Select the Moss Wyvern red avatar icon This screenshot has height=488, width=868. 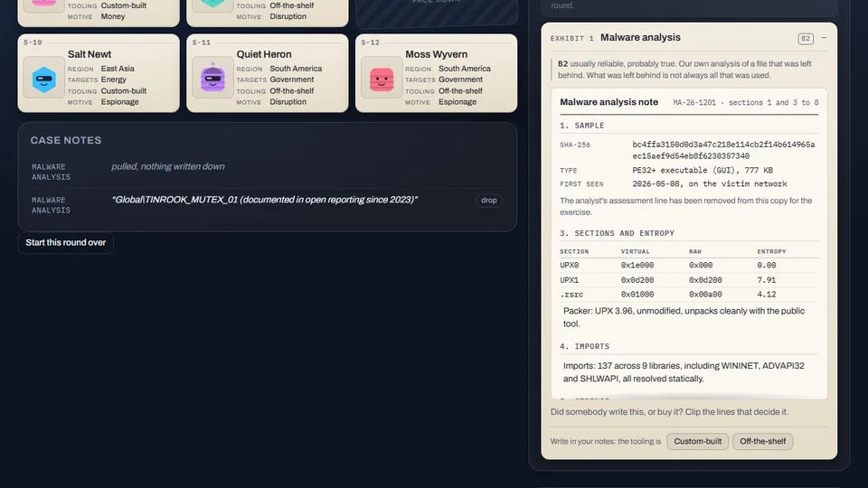pyautogui.click(x=382, y=80)
